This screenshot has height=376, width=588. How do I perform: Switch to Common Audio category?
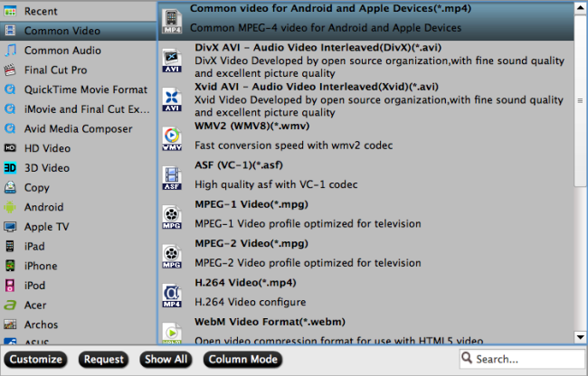click(79, 51)
